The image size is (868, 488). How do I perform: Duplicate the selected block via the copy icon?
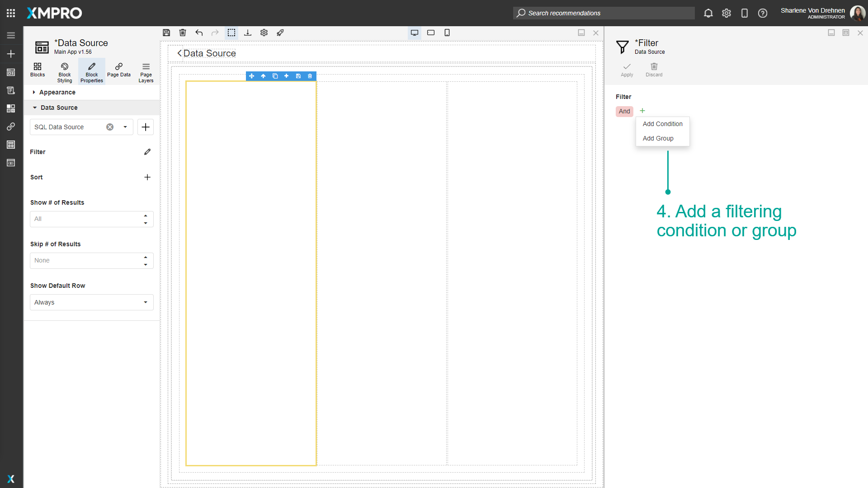pos(275,76)
